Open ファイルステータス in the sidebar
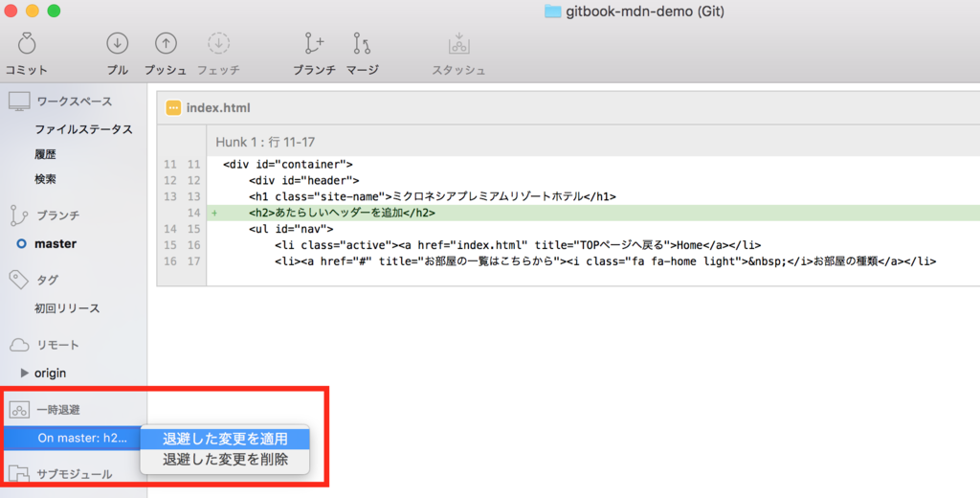This screenshot has width=980, height=498. 84,129
